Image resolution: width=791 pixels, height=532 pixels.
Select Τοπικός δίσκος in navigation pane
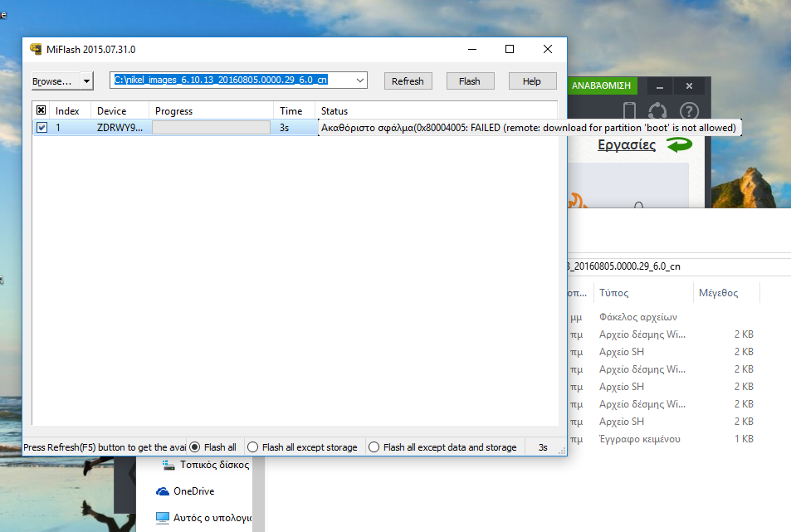214,465
